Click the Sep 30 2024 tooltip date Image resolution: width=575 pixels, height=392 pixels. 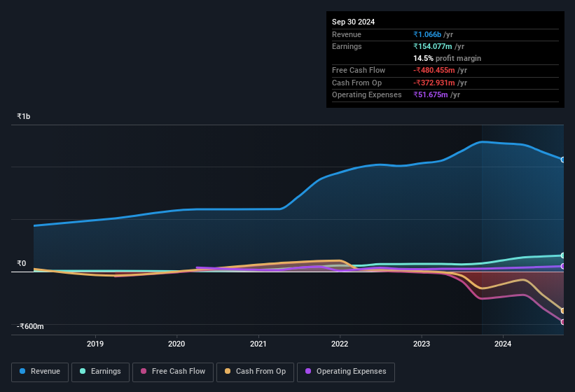click(353, 22)
